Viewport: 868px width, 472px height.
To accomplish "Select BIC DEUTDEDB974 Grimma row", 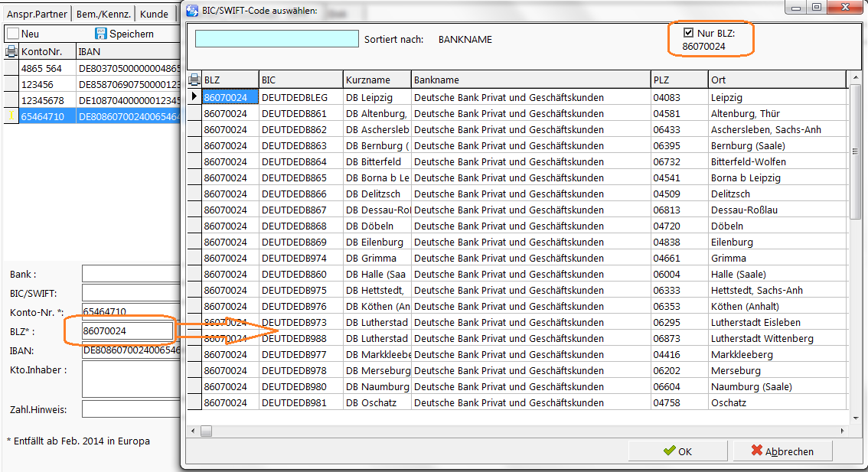I will point(301,258).
